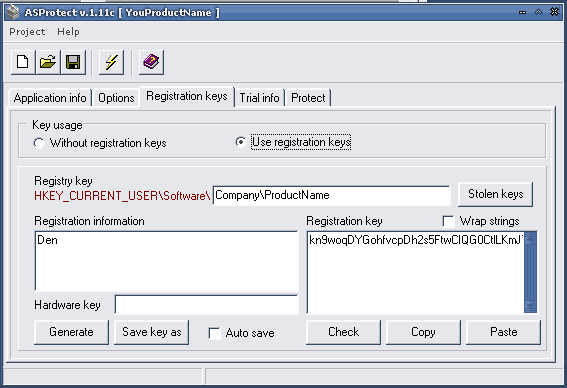Run protection with the lightning bolt icon
The height and width of the screenshot is (388, 567).
click(111, 62)
